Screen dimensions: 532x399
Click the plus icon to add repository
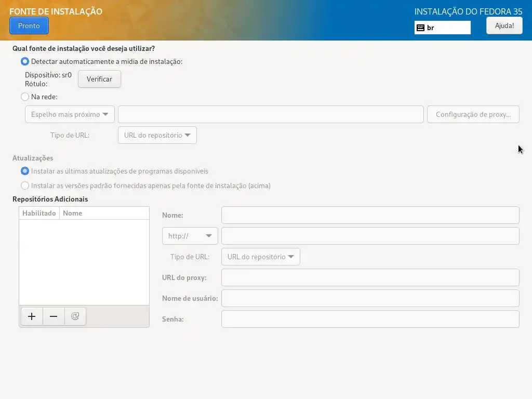[32, 316]
